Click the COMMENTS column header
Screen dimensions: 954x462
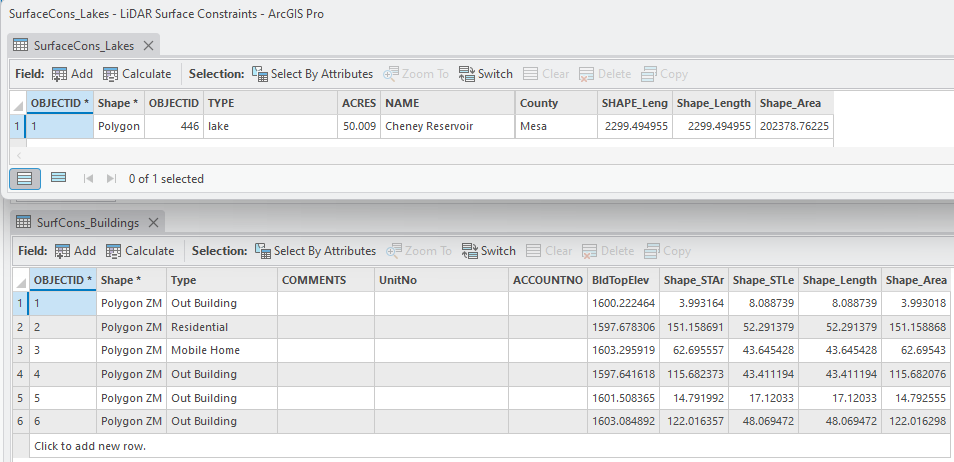pos(326,280)
